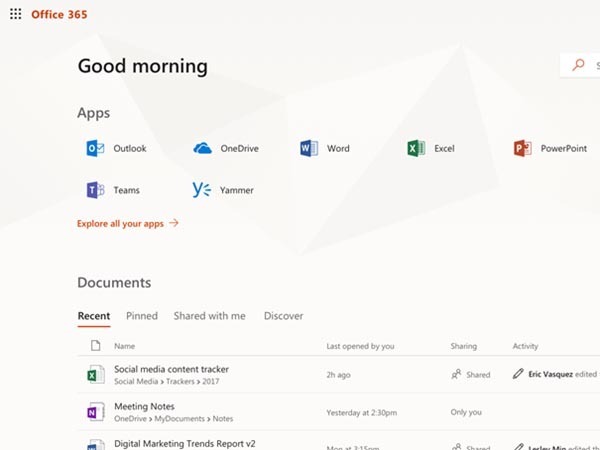Open the PowerPoint app icon
Screen dimensions: 600x450
click(523, 148)
